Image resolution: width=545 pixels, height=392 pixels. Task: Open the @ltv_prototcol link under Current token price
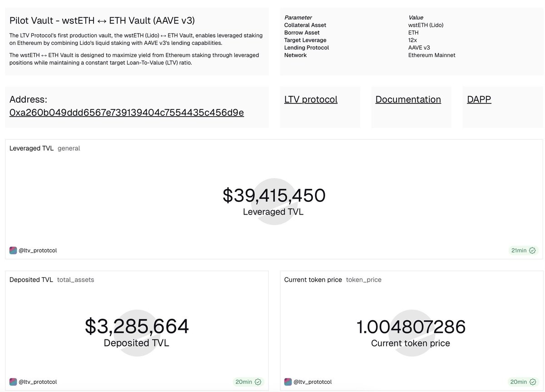[312, 382]
